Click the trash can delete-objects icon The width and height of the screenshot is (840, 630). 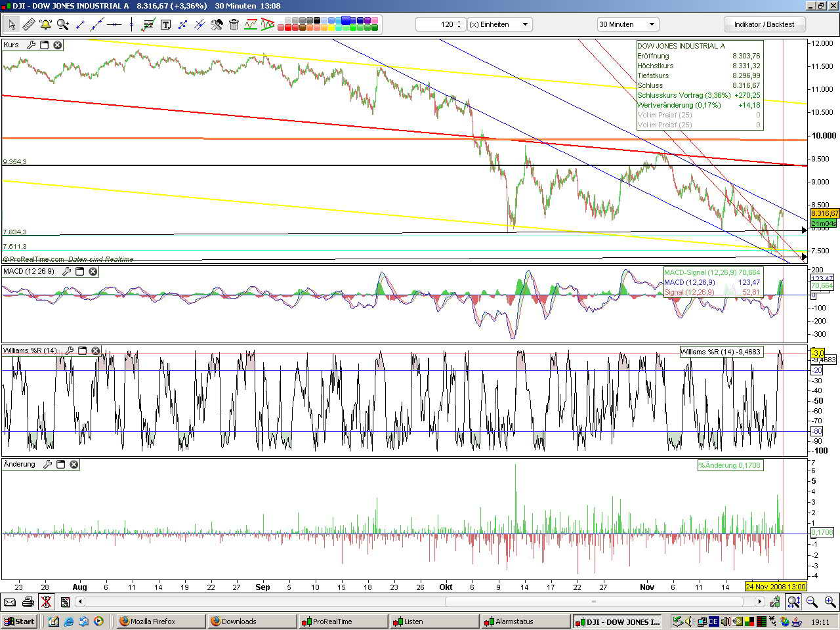[234, 24]
